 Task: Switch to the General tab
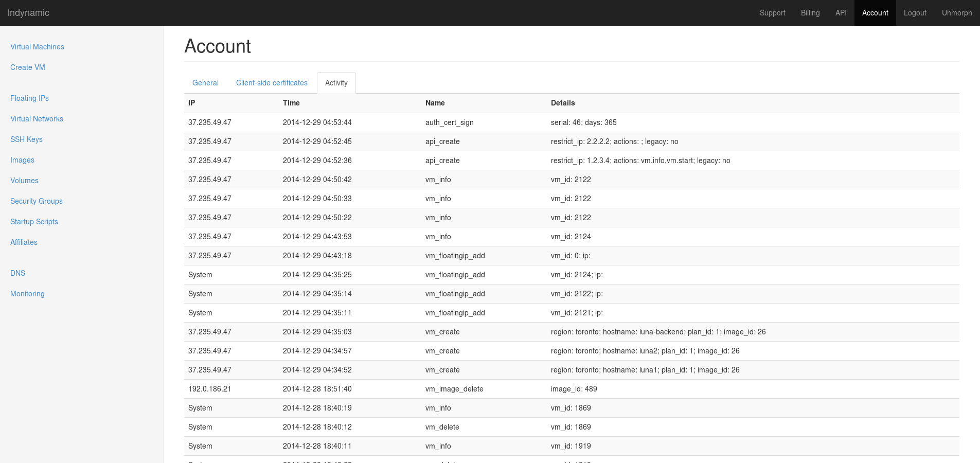pyautogui.click(x=205, y=83)
